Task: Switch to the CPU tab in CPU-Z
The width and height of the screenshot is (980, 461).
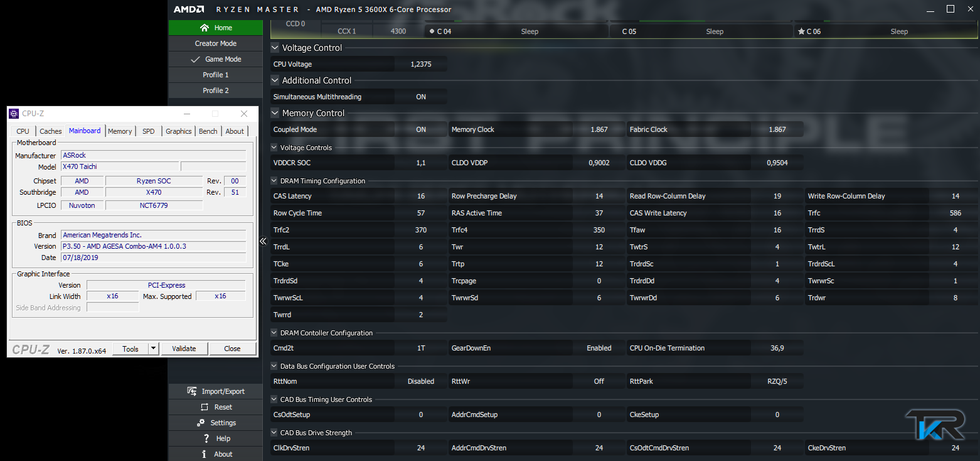Action: click(23, 131)
